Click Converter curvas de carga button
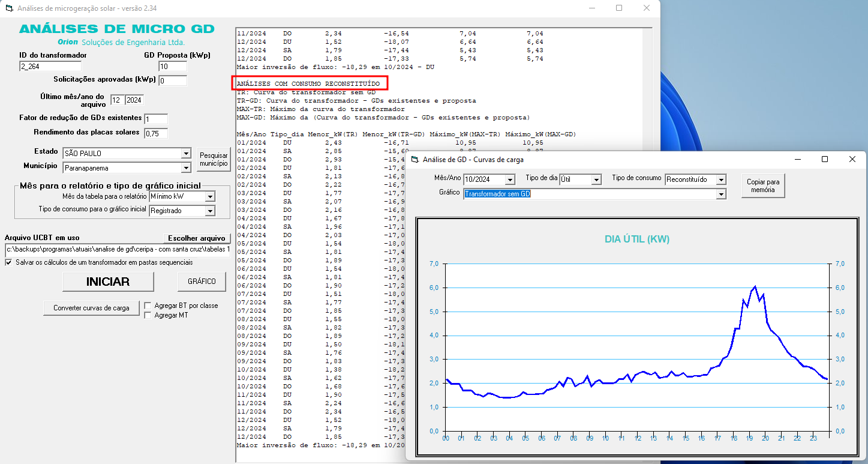 (x=91, y=308)
